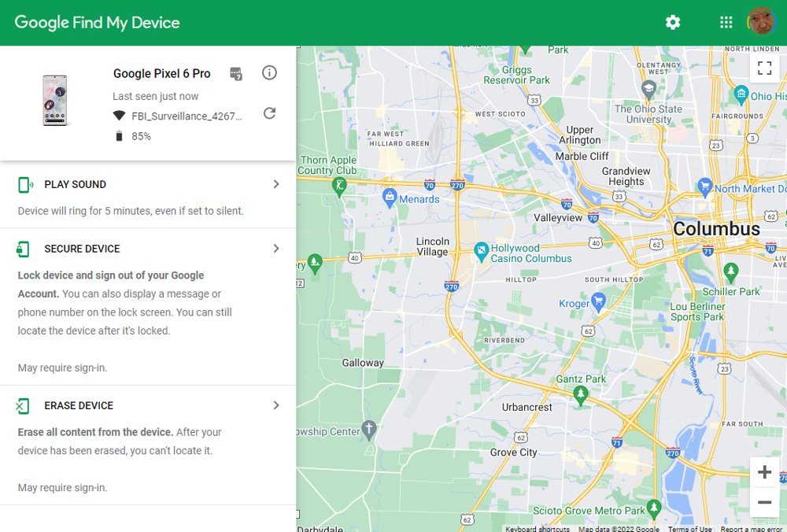787x532 pixels.
Task: Expand the Secure Device option chevron
Action: (x=276, y=249)
